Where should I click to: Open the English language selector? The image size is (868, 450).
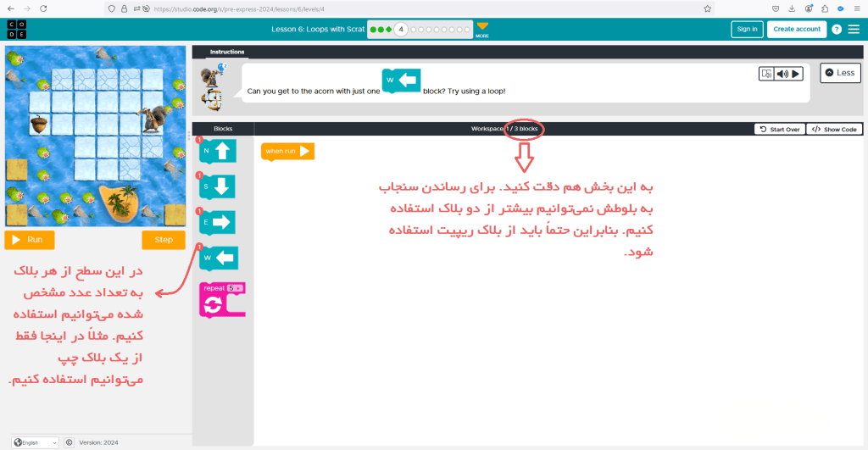click(x=36, y=442)
